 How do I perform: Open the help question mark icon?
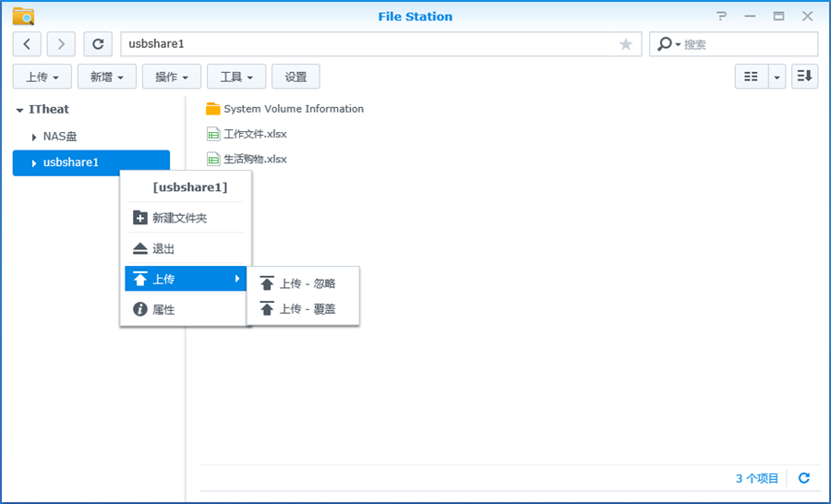pos(722,17)
